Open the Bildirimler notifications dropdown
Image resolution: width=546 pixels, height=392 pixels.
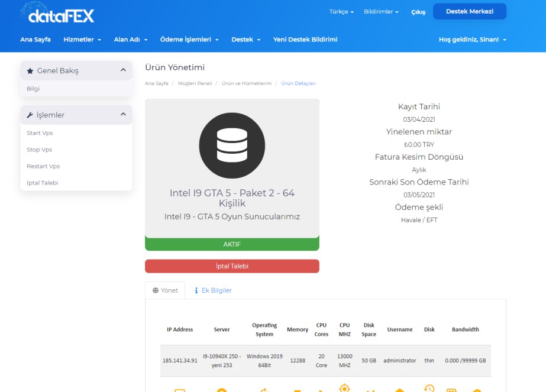coord(381,12)
